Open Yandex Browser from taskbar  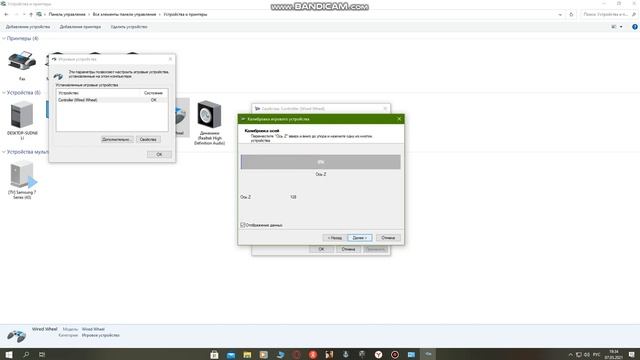(378, 354)
